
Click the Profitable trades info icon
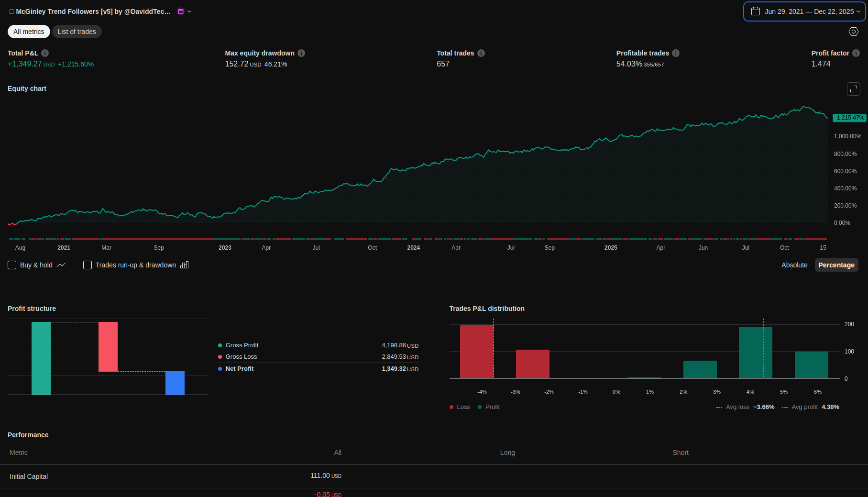coord(676,53)
